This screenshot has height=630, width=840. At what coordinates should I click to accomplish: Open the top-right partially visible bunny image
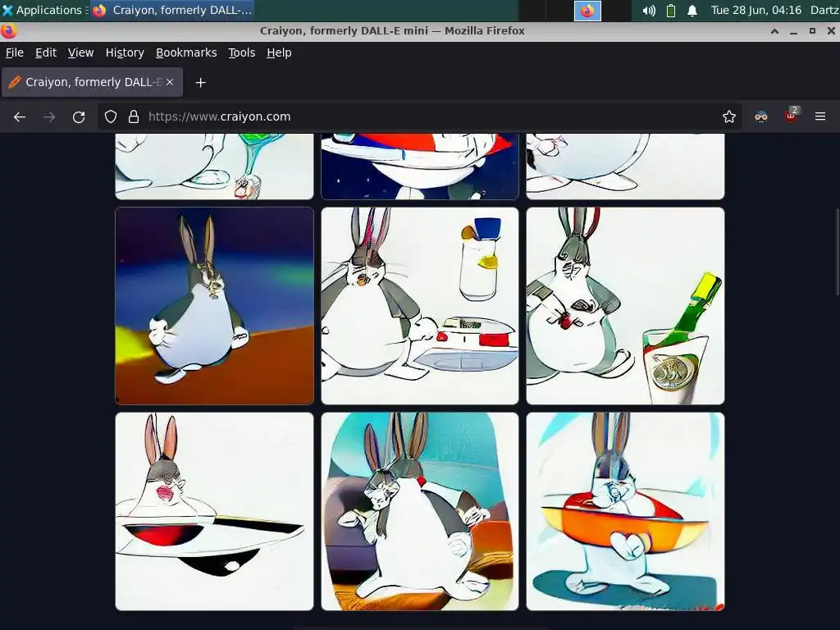pyautogui.click(x=625, y=166)
